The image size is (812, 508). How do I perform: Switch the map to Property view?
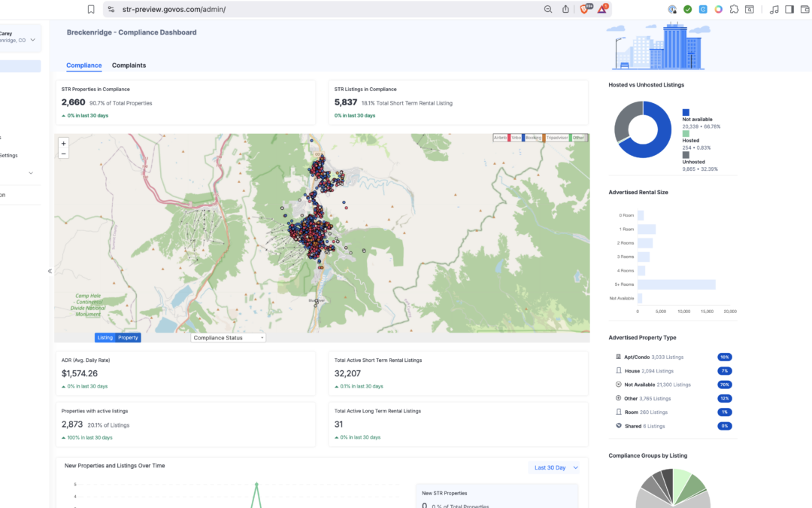coord(127,337)
